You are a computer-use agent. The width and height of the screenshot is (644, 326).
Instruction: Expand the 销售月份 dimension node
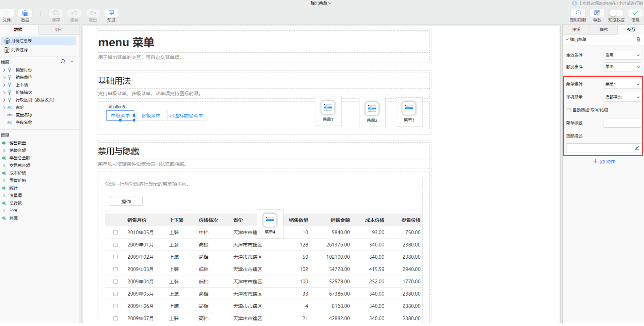(4, 70)
